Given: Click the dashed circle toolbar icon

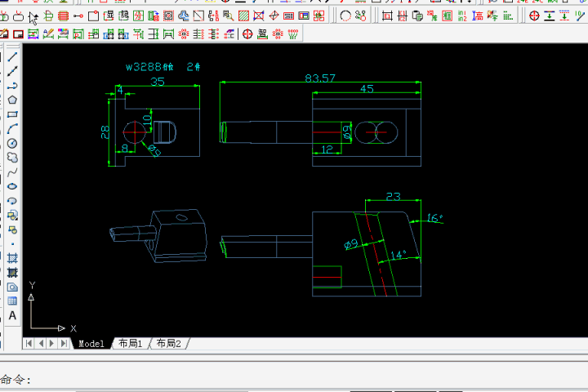Looking at the screenshot, I should point(345,16).
